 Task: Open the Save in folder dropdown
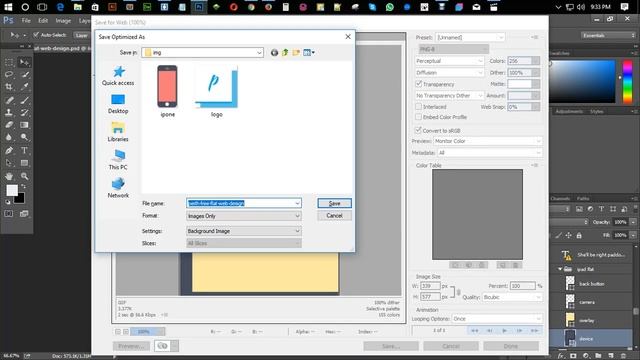pos(202,52)
